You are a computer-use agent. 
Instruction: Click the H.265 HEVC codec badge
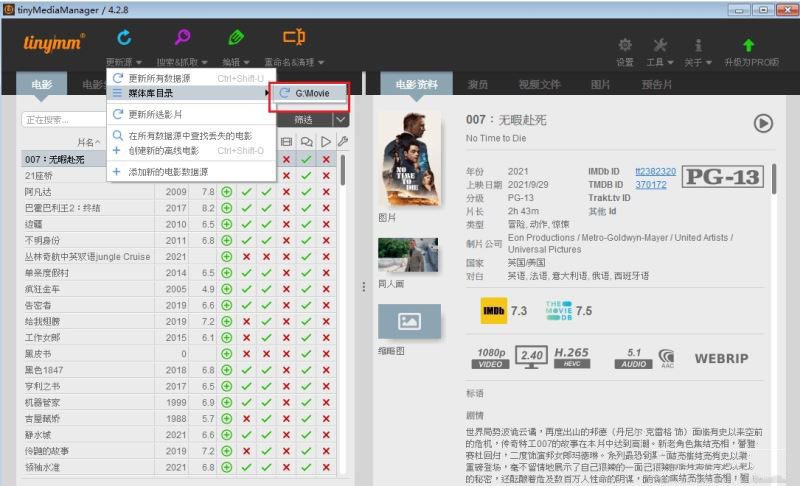pos(571,357)
